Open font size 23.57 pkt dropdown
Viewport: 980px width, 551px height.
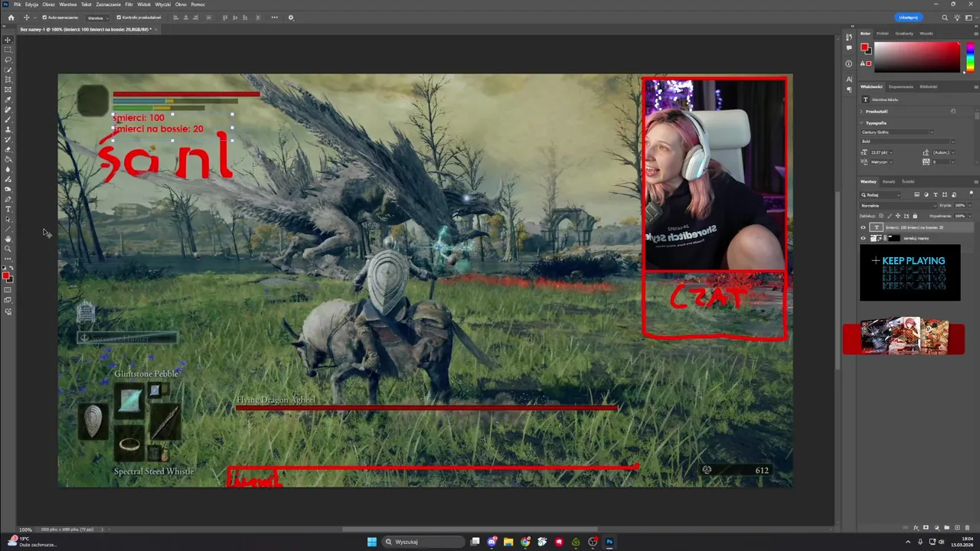pyautogui.click(x=881, y=152)
